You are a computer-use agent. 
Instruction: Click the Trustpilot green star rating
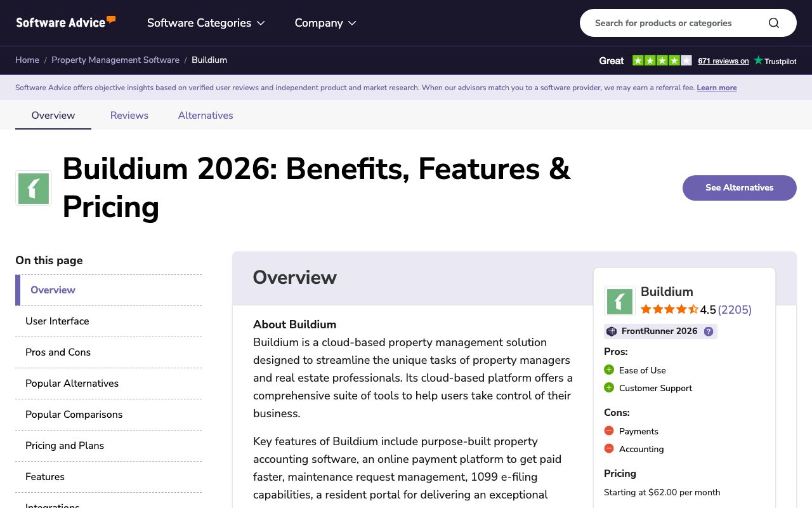(x=662, y=60)
